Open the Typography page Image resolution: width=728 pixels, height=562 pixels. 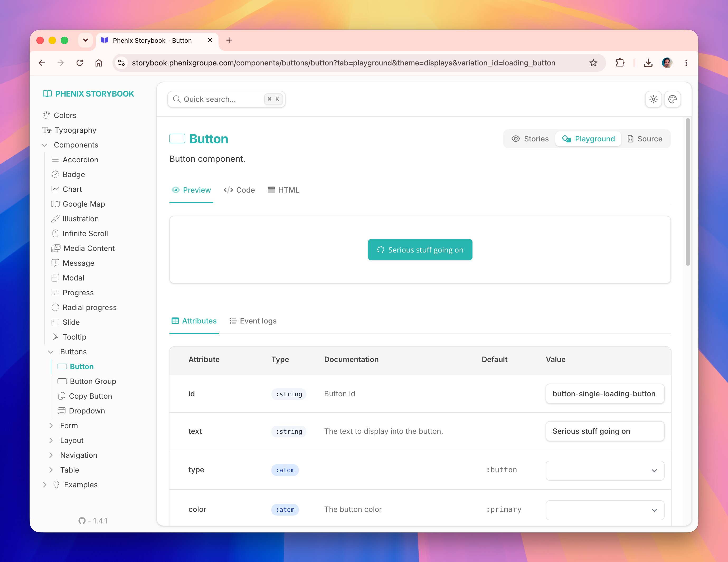click(75, 130)
